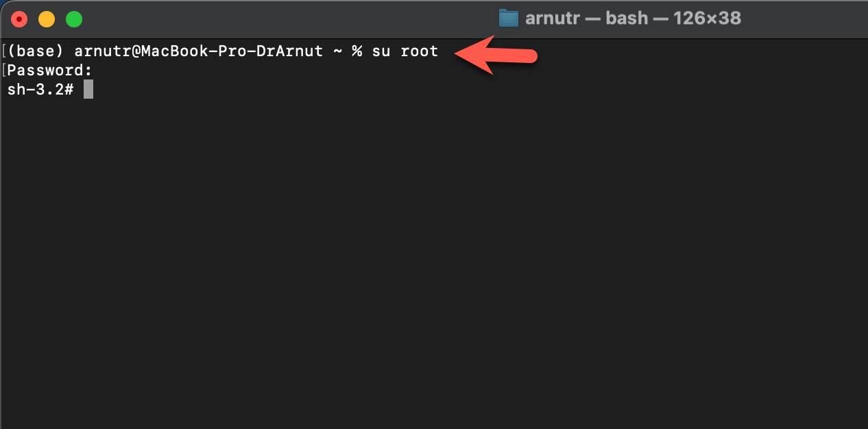Image resolution: width=868 pixels, height=429 pixels.
Task: Click the red close window button
Action: click(19, 19)
